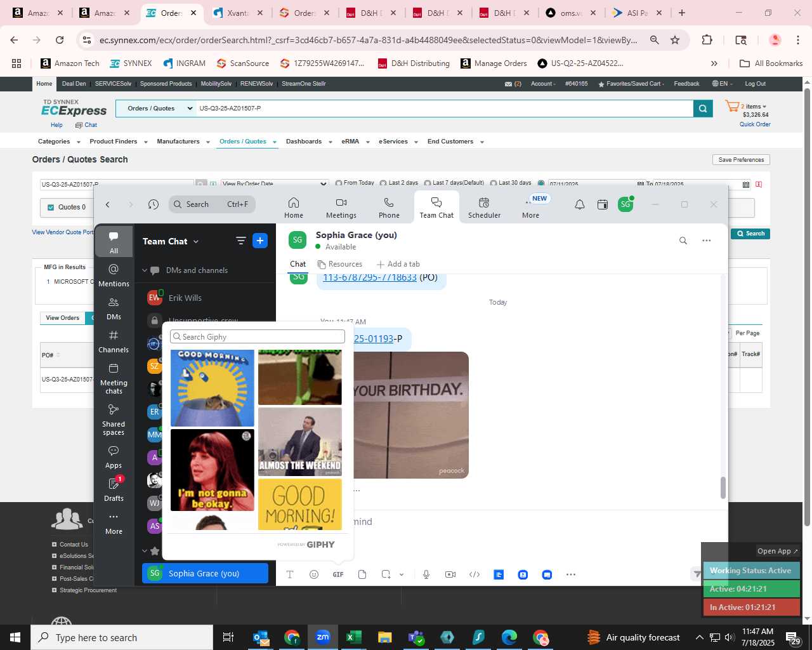Screen dimensions: 812x650
Task: Show more bookmarks chevron
Action: click(714, 63)
